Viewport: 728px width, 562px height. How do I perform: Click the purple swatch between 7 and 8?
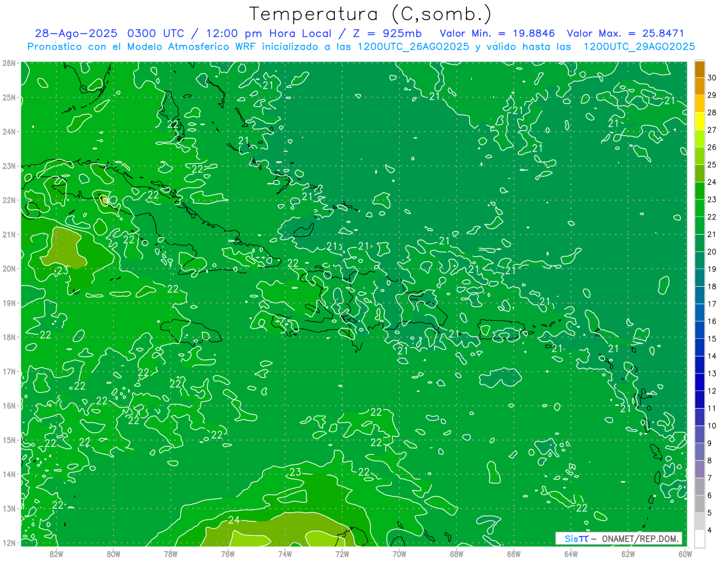pos(699,469)
